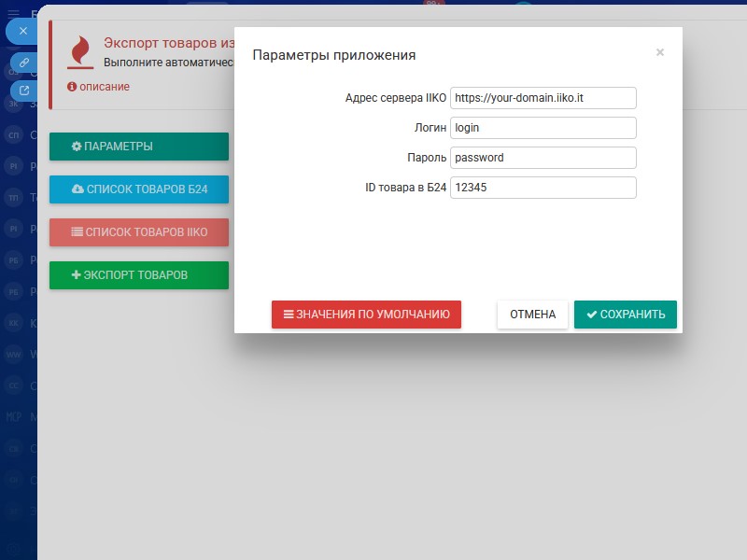Screen dimensions: 747x560
Task: Select the MCP sidebar item
Action: click(x=13, y=417)
